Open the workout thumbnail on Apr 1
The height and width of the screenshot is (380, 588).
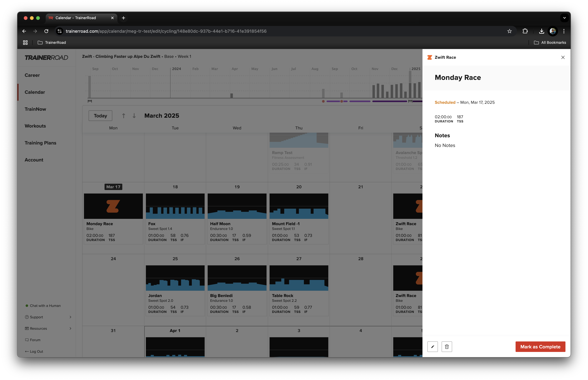(175, 347)
